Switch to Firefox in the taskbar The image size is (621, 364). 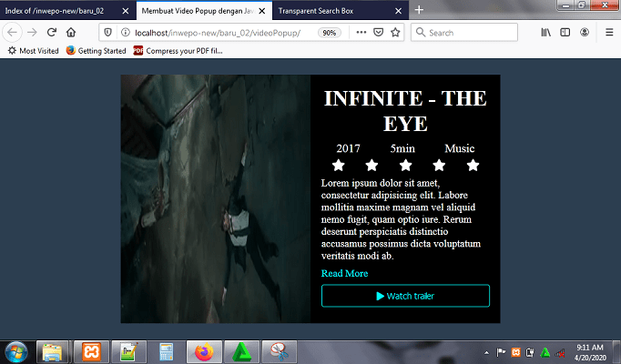click(204, 352)
